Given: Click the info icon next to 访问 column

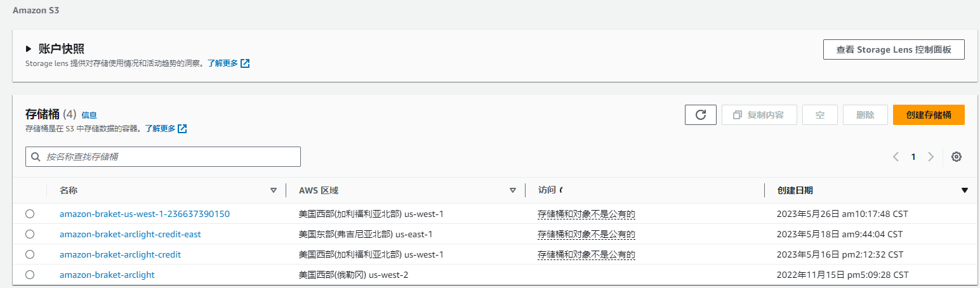Looking at the screenshot, I should (x=562, y=190).
